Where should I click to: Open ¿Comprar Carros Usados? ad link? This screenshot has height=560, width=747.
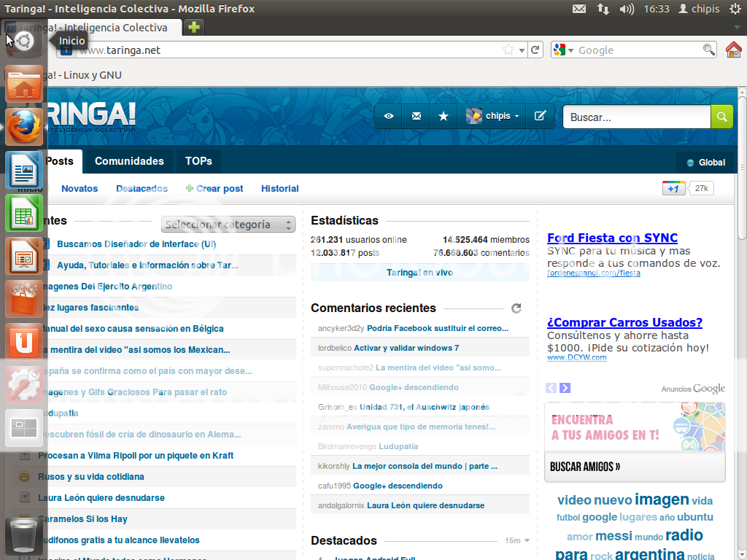point(624,322)
